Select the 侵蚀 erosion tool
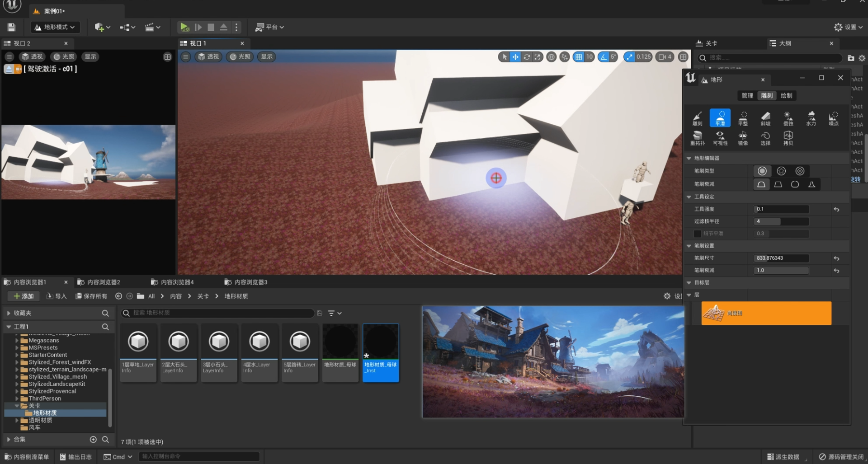This screenshot has width=868, height=464. click(x=788, y=118)
